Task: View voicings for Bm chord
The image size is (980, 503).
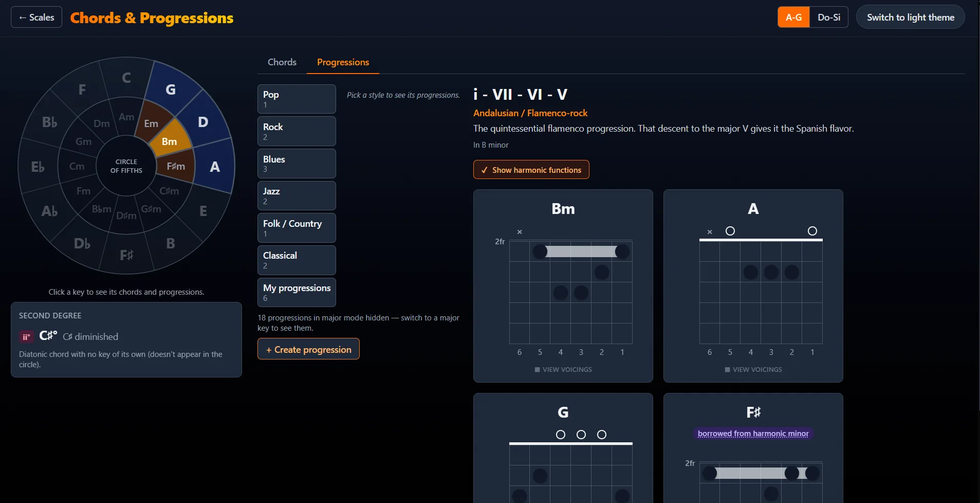Action: coord(563,369)
